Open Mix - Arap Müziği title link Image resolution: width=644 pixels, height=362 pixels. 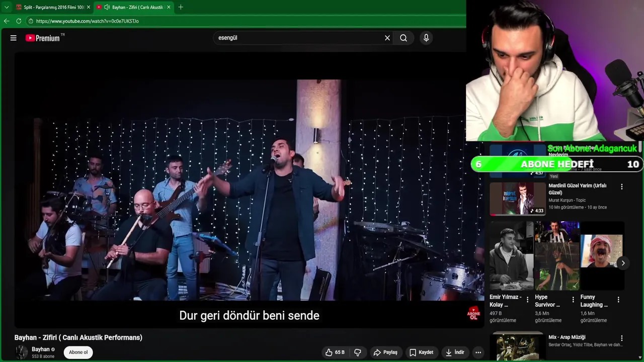(x=567, y=337)
